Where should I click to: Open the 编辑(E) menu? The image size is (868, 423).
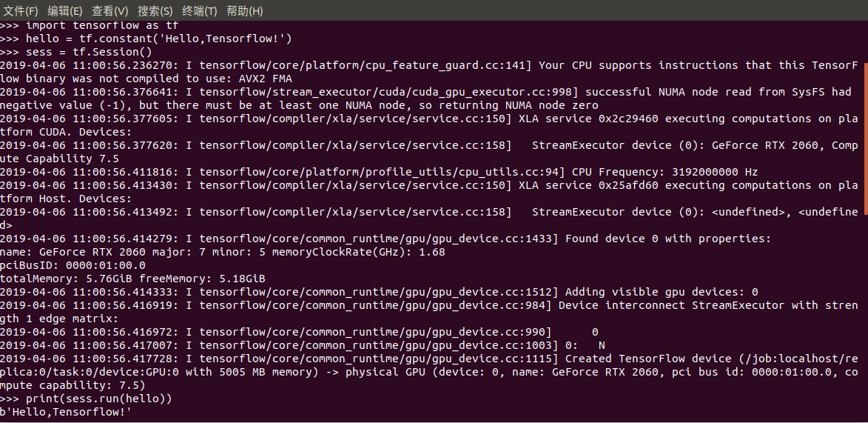[65, 10]
